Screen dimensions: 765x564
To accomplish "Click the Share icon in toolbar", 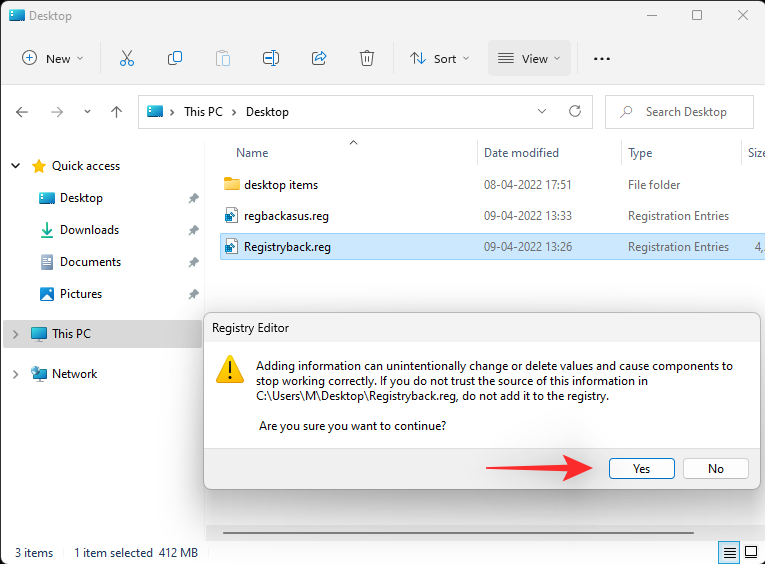I will click(319, 59).
